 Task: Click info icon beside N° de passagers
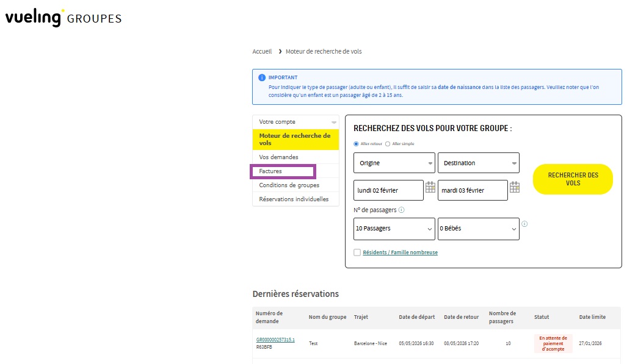(x=401, y=210)
